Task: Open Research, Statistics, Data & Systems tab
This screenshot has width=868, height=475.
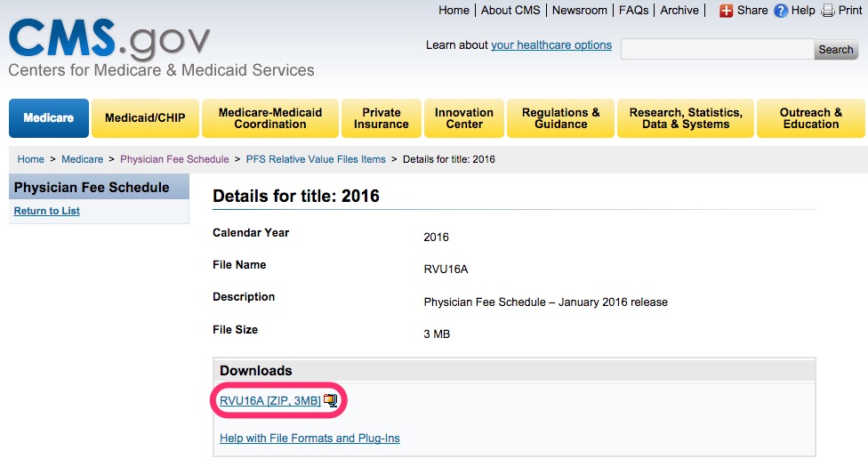Action: (686, 118)
